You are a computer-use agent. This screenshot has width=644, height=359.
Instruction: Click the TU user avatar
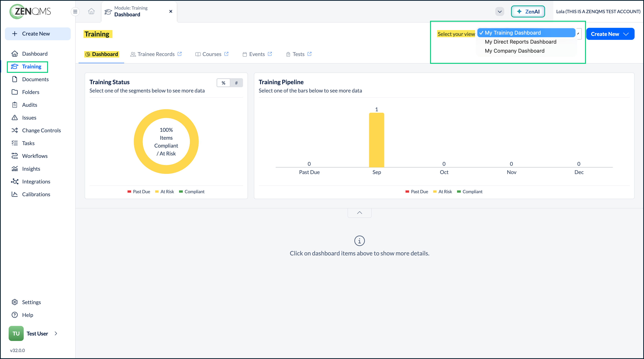16,333
